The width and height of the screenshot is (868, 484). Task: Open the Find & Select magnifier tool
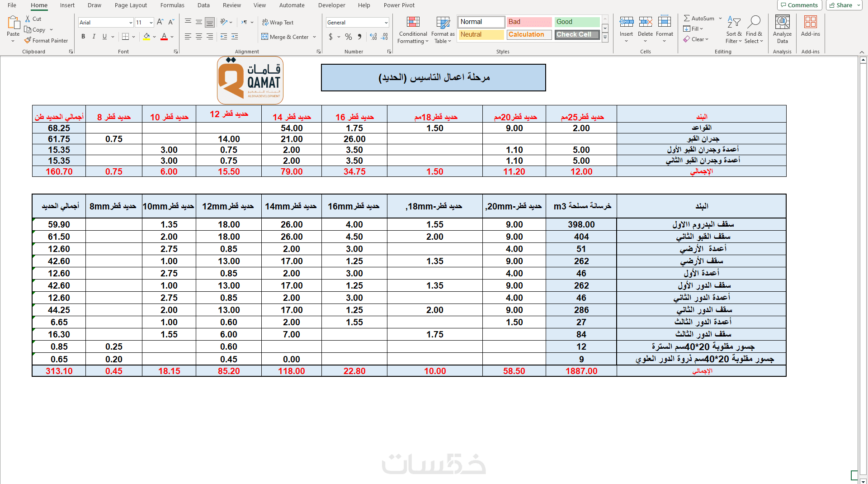coord(754,30)
